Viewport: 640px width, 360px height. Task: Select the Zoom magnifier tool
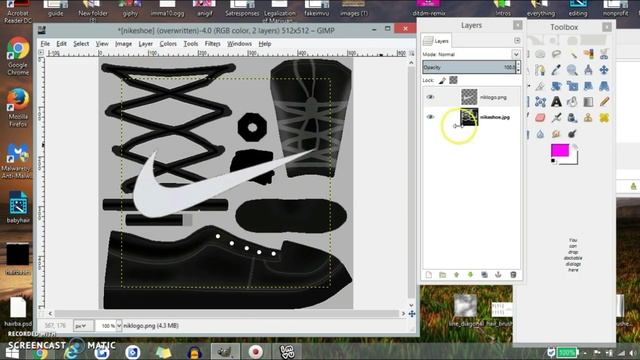coord(572,70)
